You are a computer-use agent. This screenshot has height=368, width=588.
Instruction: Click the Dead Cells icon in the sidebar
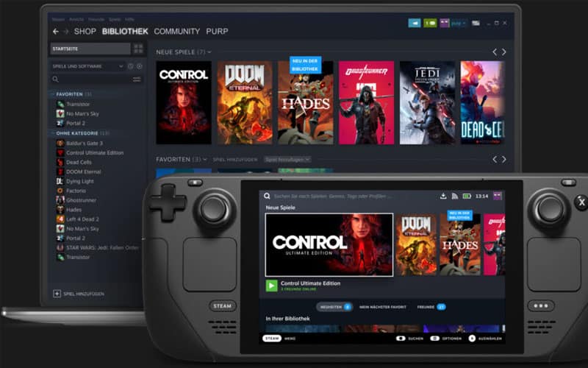point(60,162)
